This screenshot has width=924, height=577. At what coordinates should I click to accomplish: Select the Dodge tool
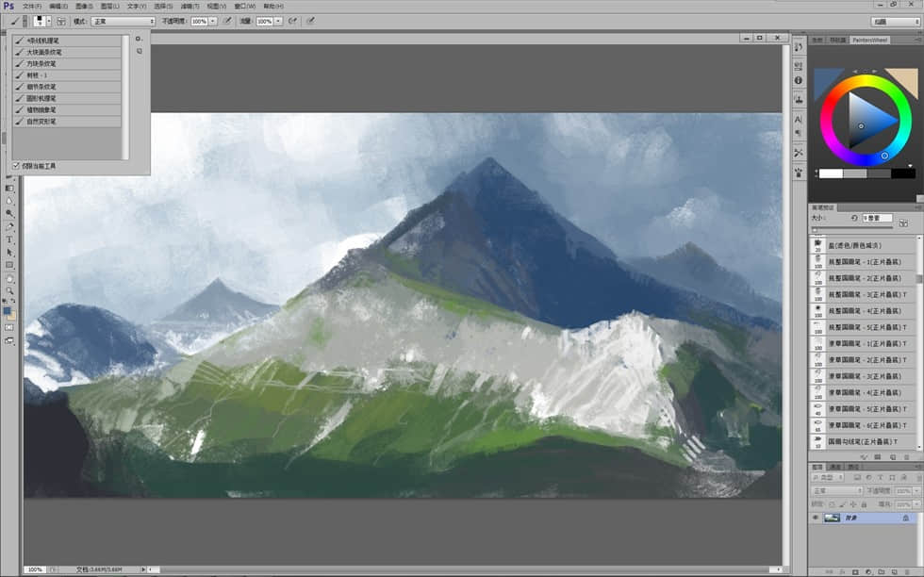tap(8, 213)
